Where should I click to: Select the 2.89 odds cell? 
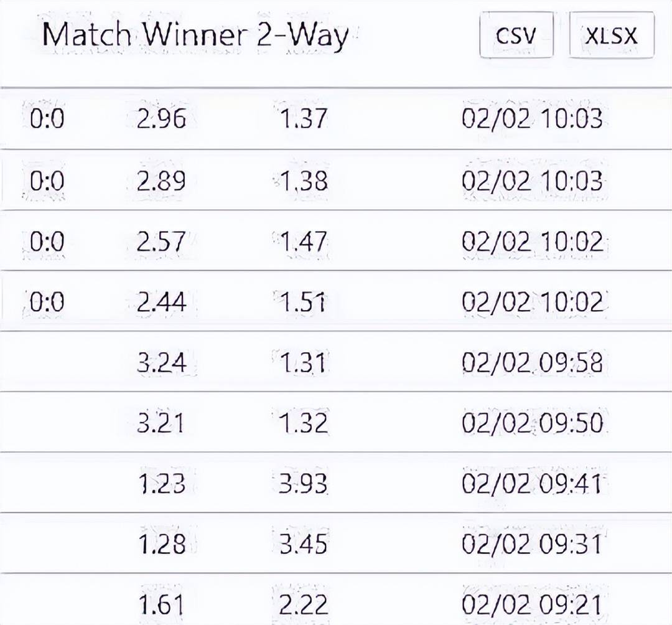pyautogui.click(x=161, y=181)
